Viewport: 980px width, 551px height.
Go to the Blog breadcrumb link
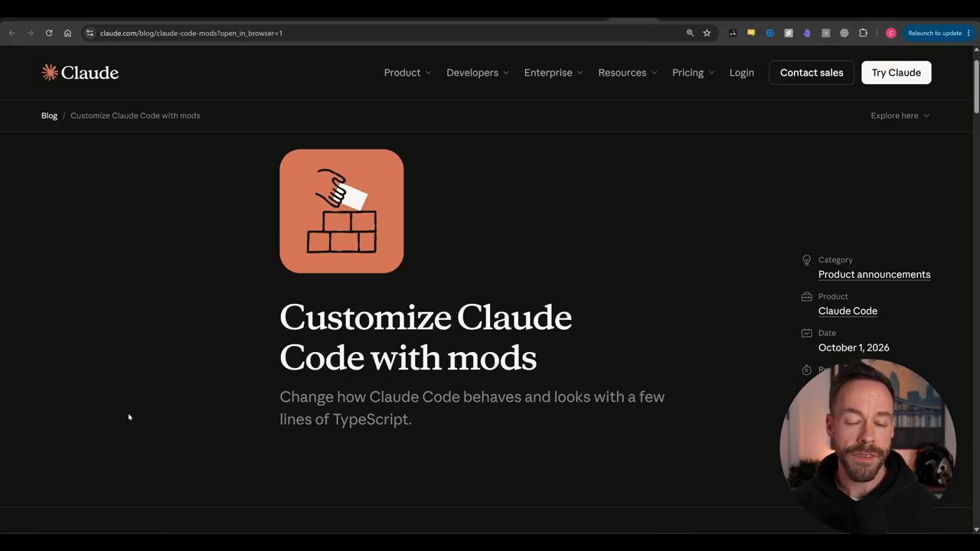pos(49,116)
